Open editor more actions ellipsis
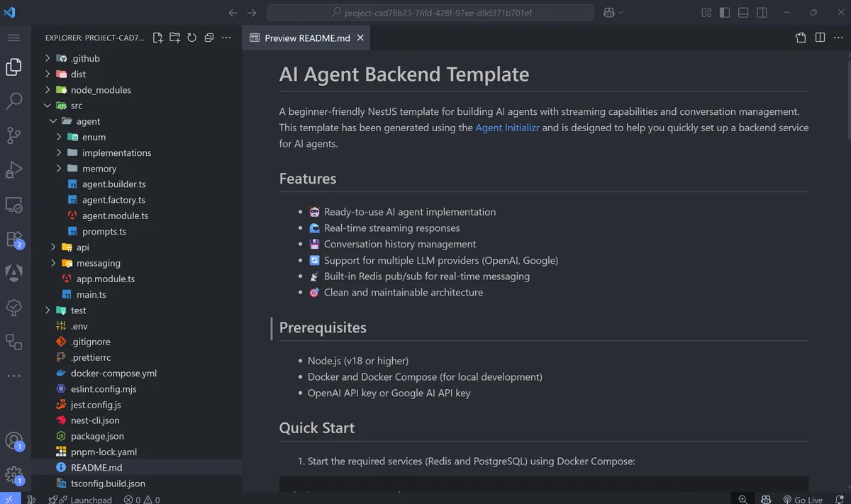 click(x=838, y=38)
